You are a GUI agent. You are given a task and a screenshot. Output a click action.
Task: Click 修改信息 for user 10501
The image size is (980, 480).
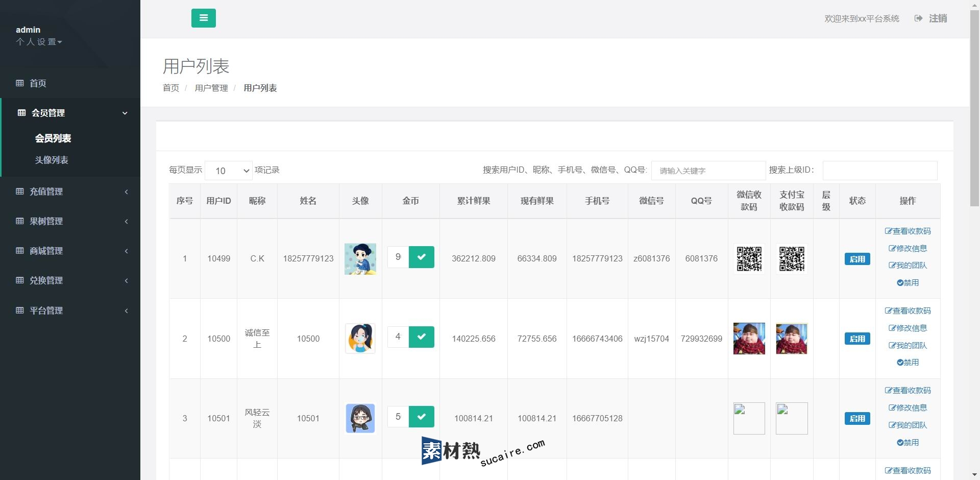[x=908, y=407]
